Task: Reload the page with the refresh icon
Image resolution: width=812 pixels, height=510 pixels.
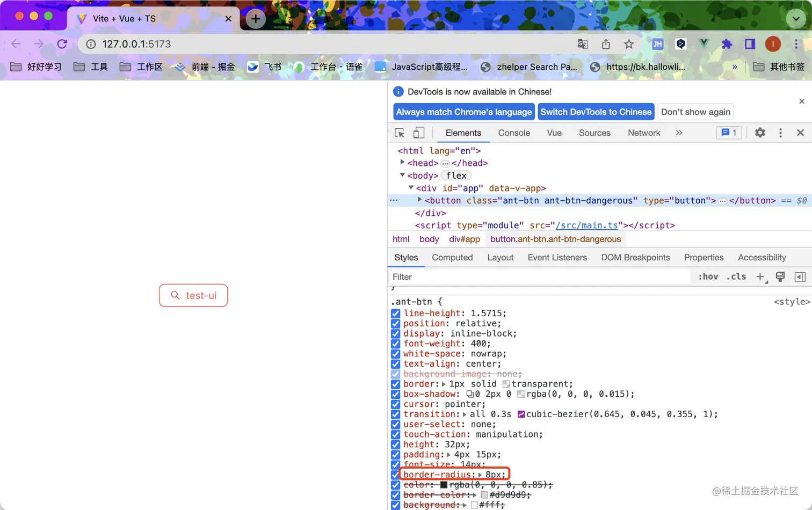Action: click(62, 44)
